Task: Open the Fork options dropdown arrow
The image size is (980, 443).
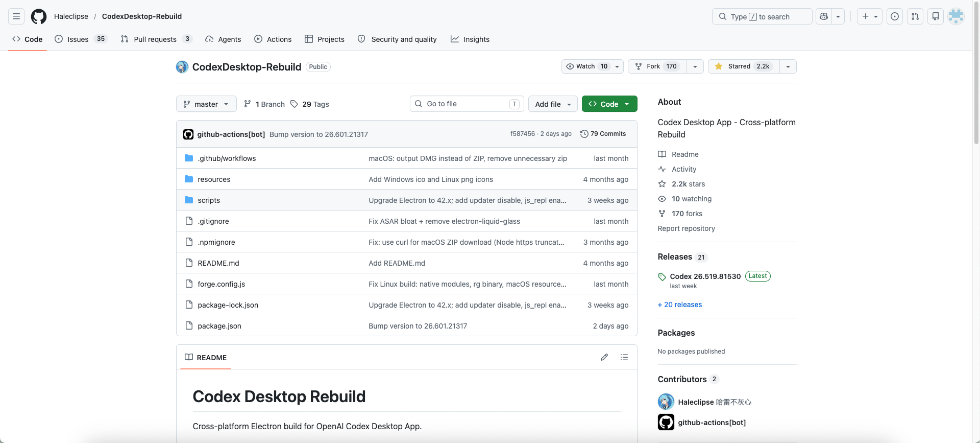Action: coord(695,66)
